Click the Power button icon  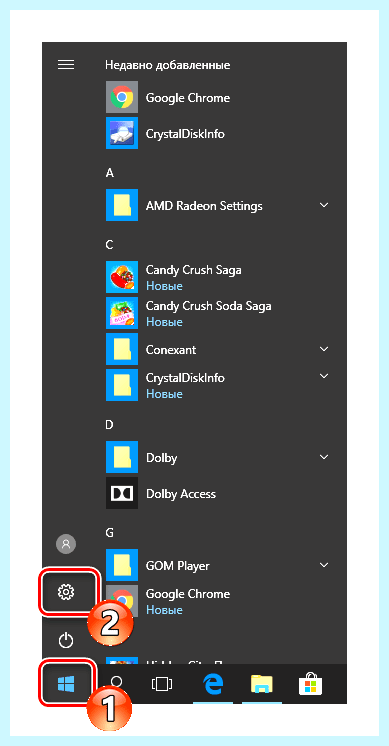66,640
